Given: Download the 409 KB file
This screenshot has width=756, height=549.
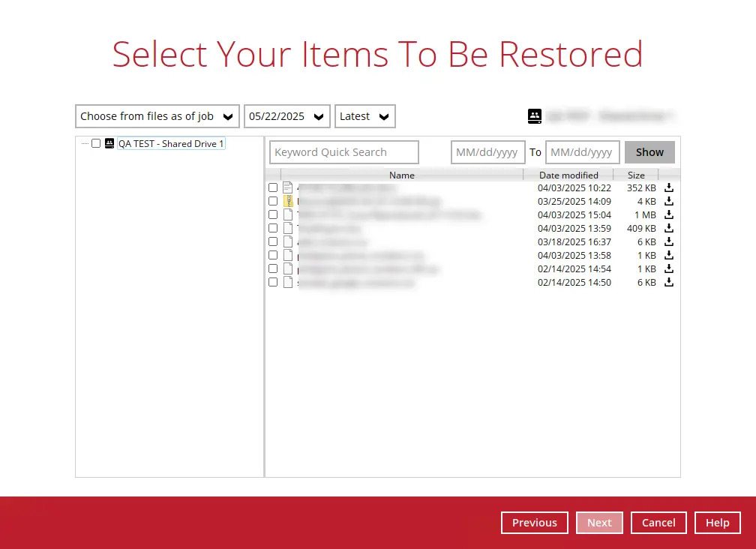Looking at the screenshot, I should 668,228.
